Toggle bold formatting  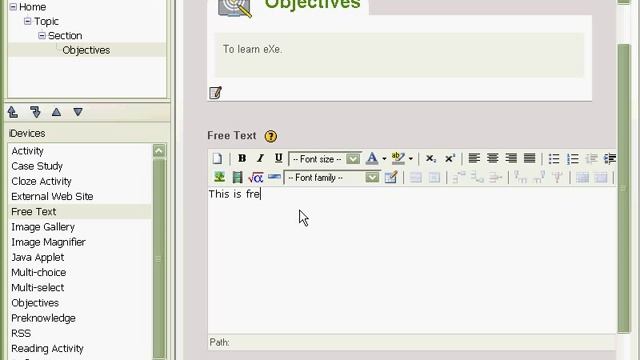click(242, 158)
